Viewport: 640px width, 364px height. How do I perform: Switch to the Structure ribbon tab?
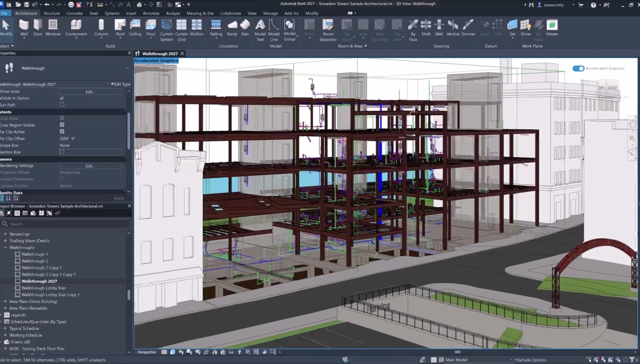(51, 13)
